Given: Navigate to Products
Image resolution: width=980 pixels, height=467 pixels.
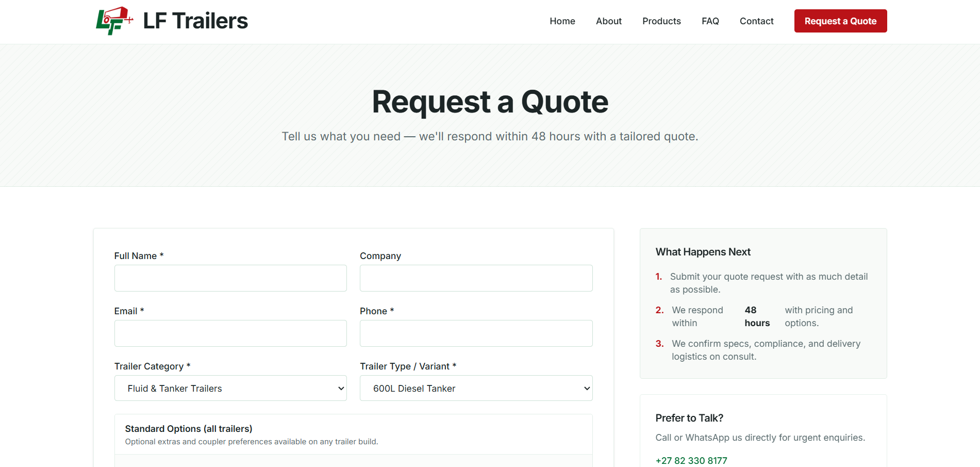Looking at the screenshot, I should (661, 21).
